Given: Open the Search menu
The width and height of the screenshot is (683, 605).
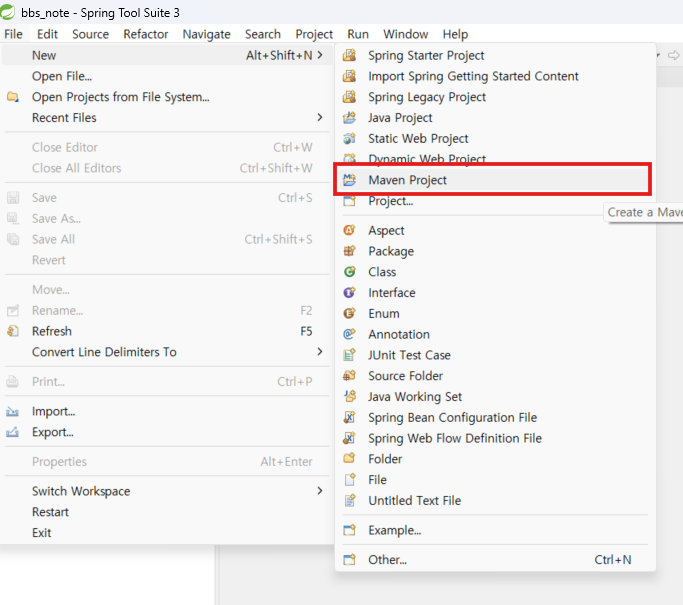Looking at the screenshot, I should click(263, 34).
